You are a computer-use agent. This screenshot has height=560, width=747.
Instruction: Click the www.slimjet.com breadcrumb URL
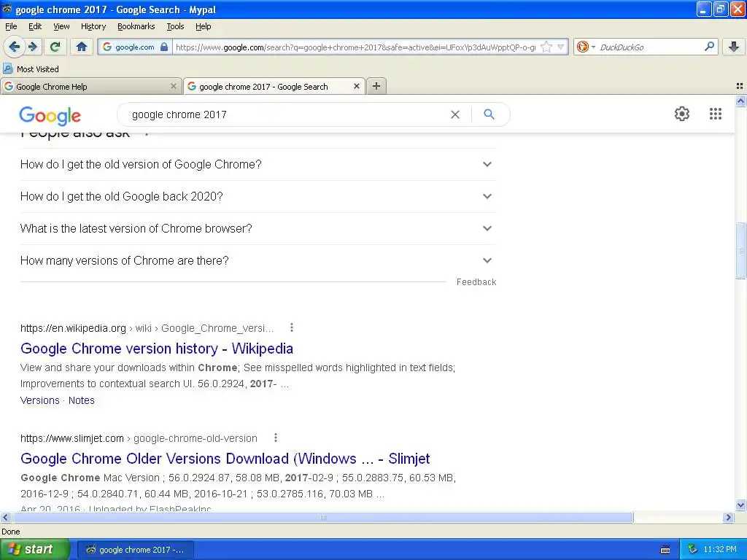[x=72, y=438]
